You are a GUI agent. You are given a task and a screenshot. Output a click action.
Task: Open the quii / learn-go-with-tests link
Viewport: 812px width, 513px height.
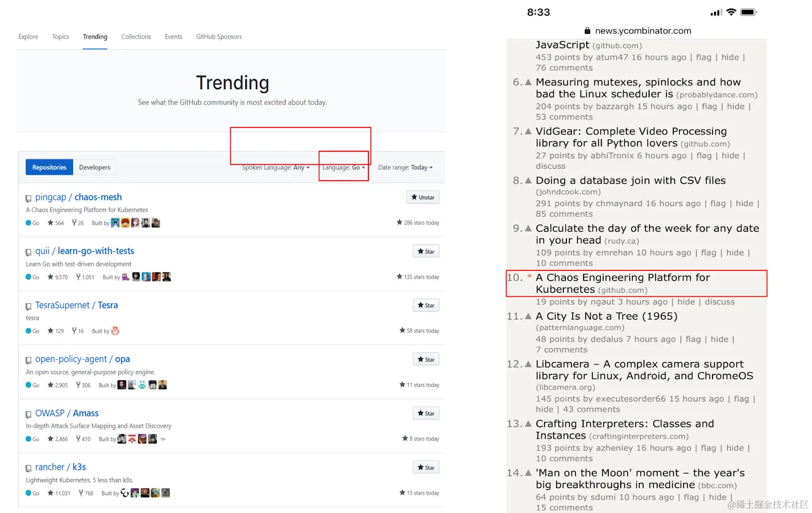85,251
